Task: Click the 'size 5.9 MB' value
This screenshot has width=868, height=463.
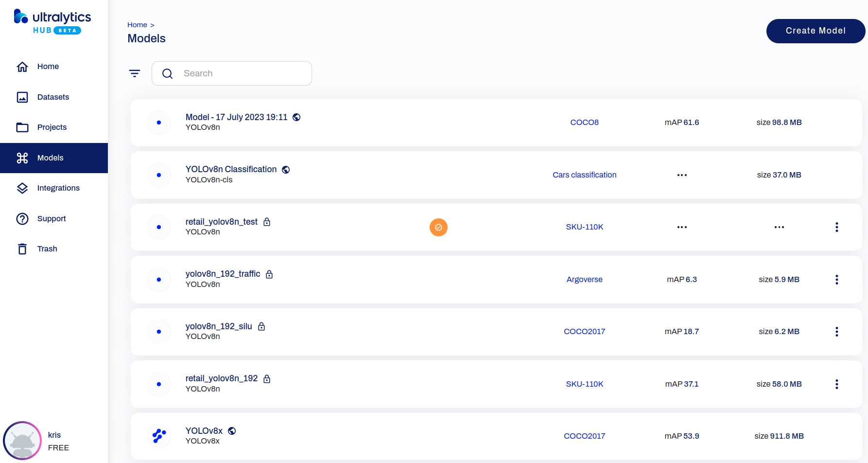Action: pos(779,280)
